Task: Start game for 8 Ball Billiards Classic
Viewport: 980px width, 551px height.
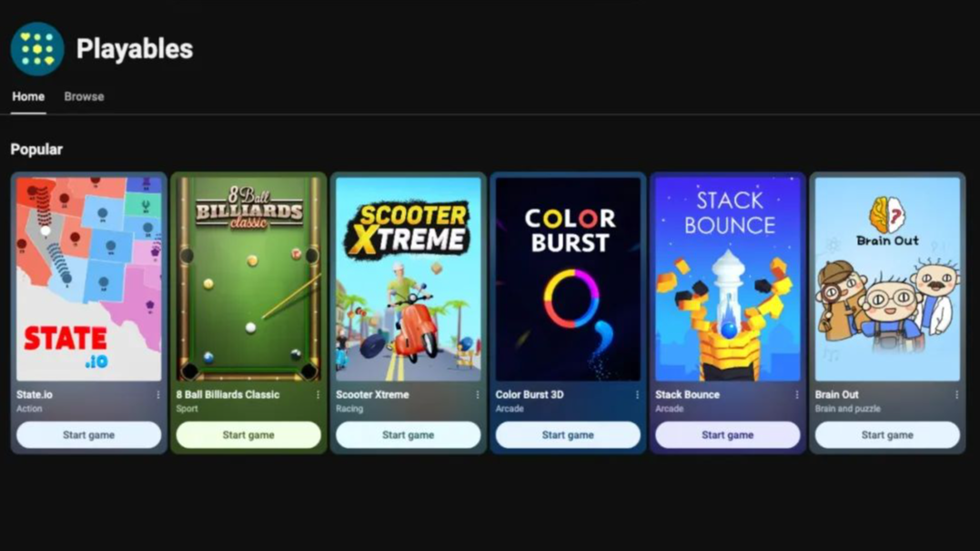Action: coord(248,434)
